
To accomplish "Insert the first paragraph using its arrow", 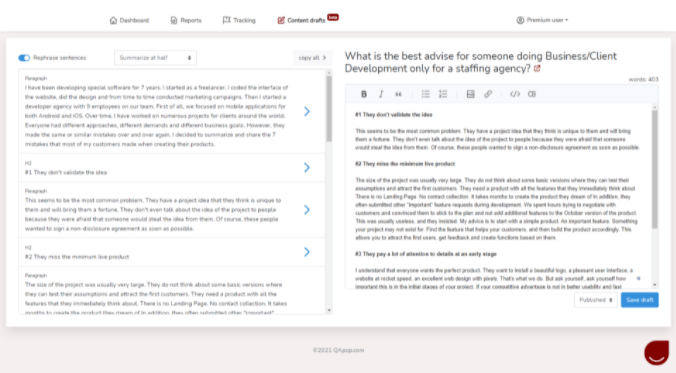I will pyautogui.click(x=307, y=111).
